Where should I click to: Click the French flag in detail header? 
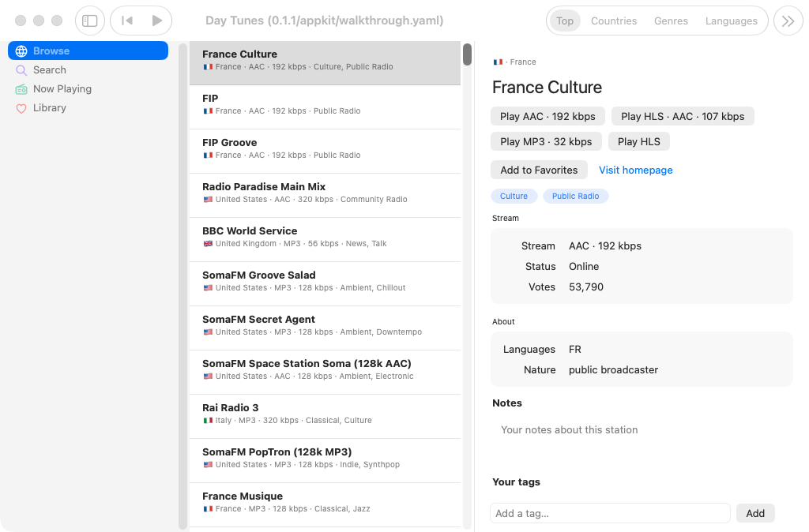point(498,62)
